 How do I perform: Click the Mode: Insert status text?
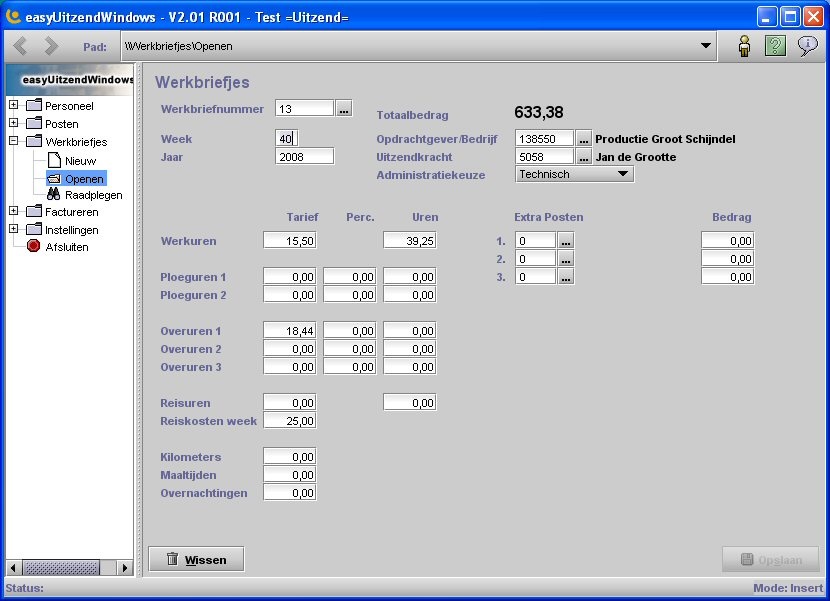(788, 588)
